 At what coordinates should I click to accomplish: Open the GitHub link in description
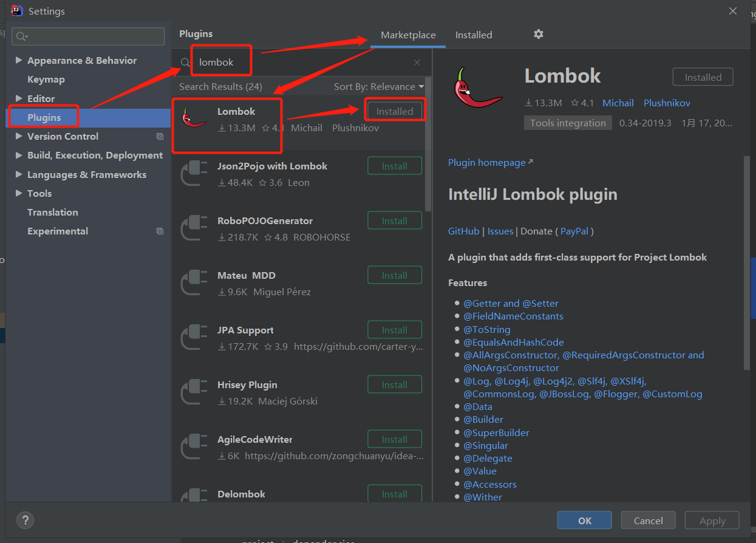click(463, 231)
